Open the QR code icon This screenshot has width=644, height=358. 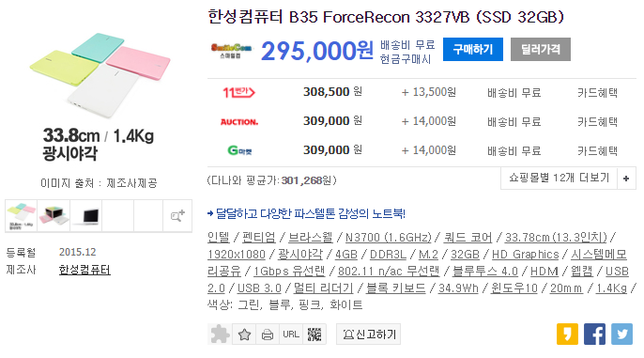tap(314, 335)
